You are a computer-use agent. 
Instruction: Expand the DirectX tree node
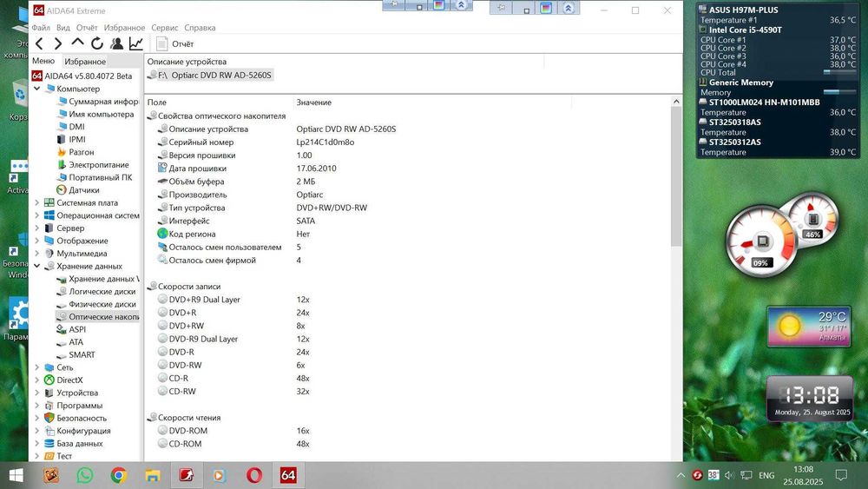(37, 380)
